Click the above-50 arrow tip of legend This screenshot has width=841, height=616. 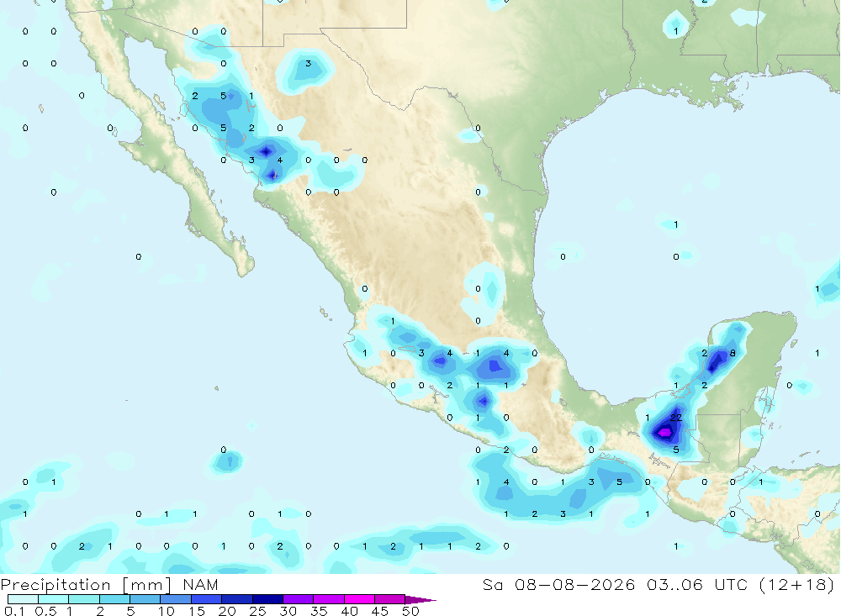pos(420,600)
